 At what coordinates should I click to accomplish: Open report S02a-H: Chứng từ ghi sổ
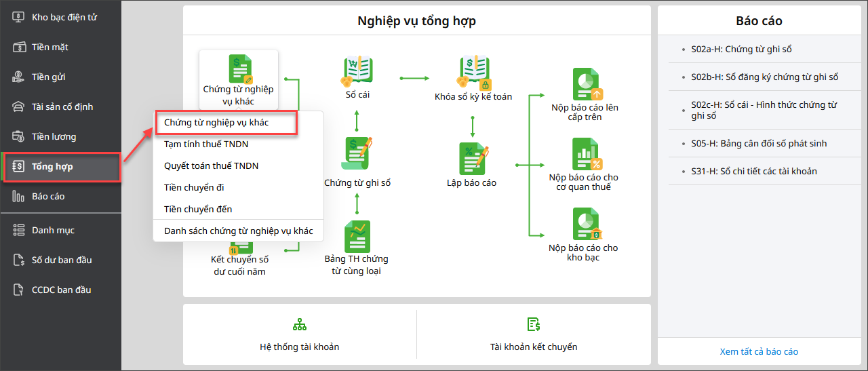pos(741,49)
